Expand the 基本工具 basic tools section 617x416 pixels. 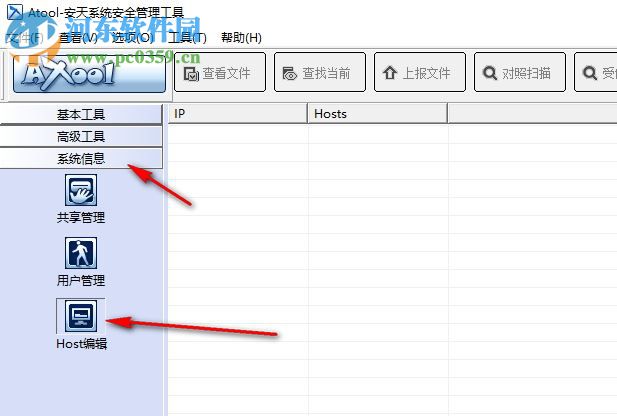81,115
